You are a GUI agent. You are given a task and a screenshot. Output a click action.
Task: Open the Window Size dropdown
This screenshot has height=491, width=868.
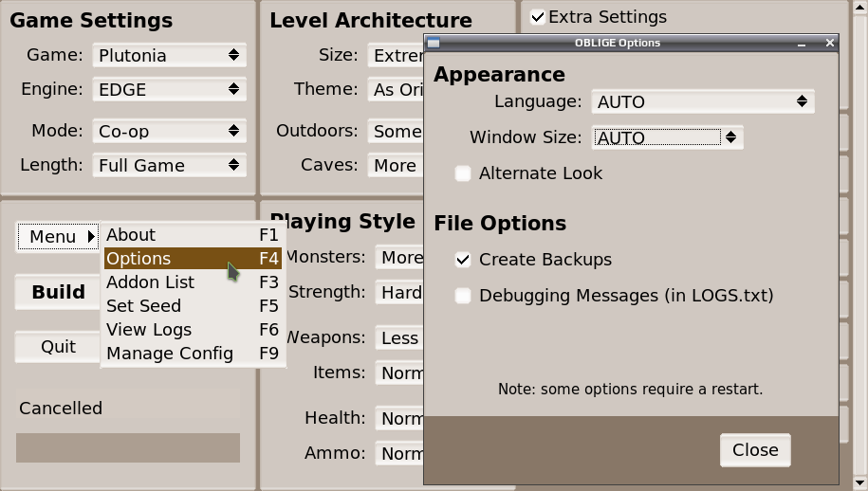pos(668,137)
